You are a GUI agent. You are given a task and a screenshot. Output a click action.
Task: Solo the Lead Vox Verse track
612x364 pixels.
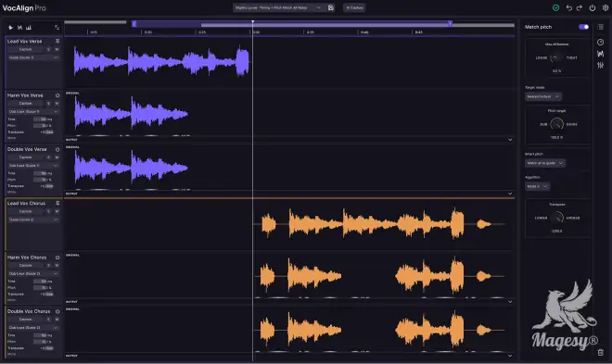pos(48,49)
